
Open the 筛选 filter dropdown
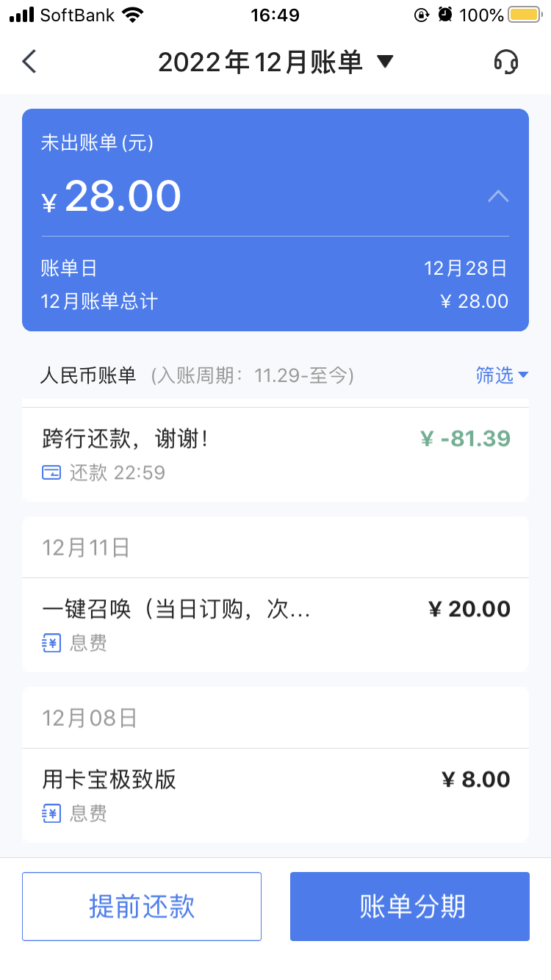(502, 375)
